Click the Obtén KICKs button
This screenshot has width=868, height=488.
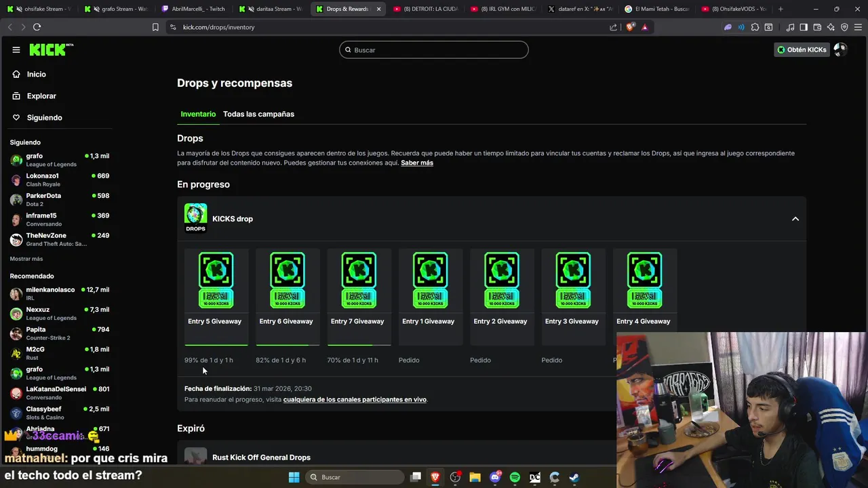(802, 49)
